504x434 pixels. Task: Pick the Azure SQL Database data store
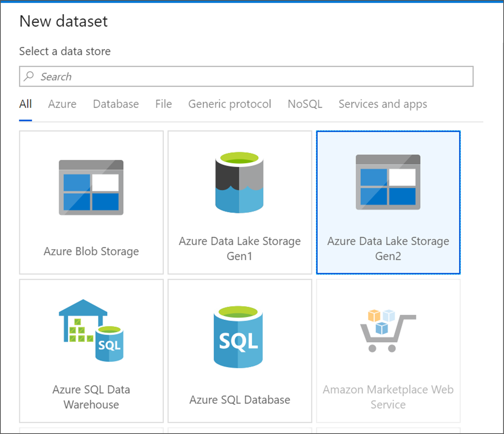tap(239, 350)
